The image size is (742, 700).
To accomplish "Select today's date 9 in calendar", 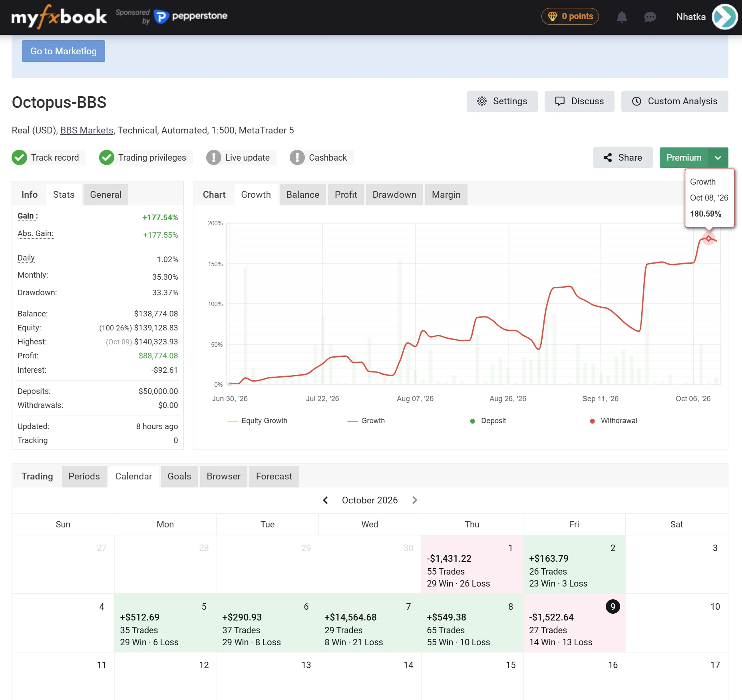I will click(613, 607).
